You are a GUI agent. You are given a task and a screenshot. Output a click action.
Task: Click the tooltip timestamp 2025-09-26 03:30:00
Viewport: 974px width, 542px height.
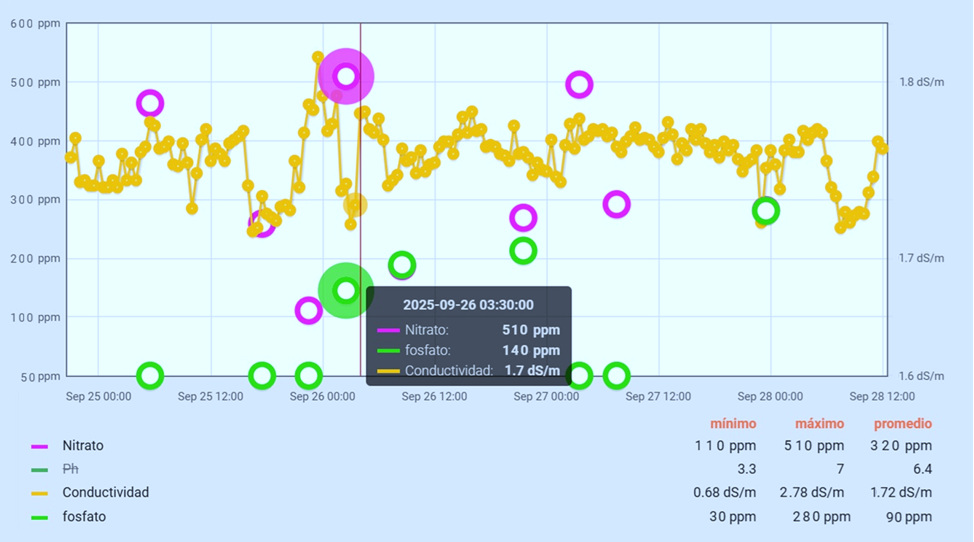tap(468, 305)
